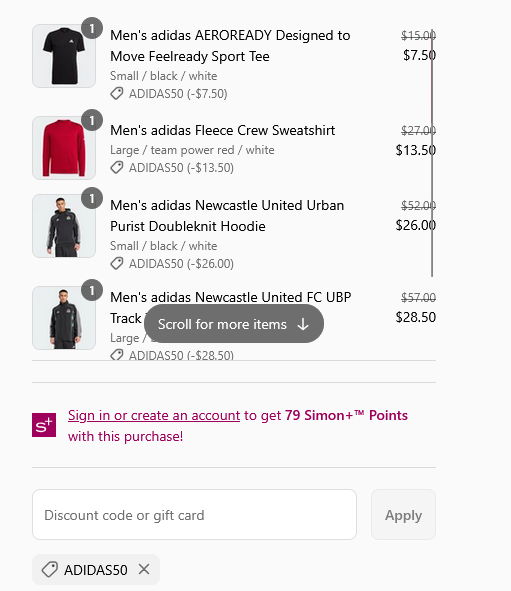Click the red Fleece Crew Sweatshirt thumbnail
This screenshot has height=591, width=511.
tap(64, 148)
